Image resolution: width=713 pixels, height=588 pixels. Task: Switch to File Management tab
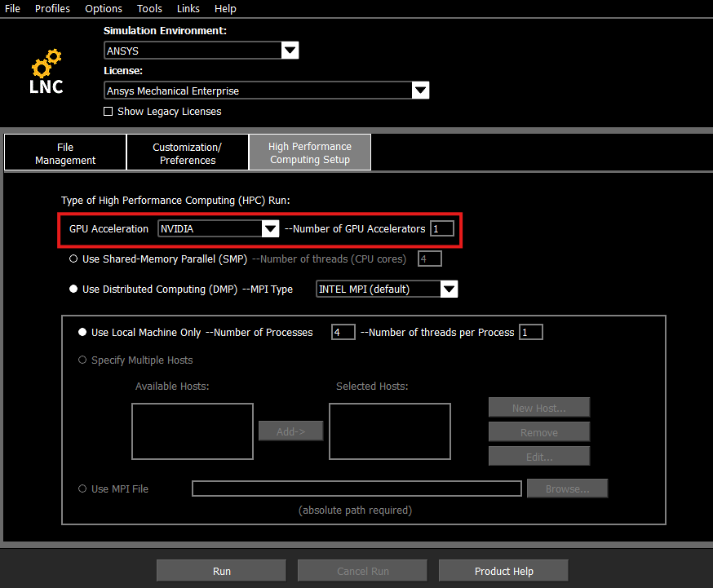tap(65, 153)
